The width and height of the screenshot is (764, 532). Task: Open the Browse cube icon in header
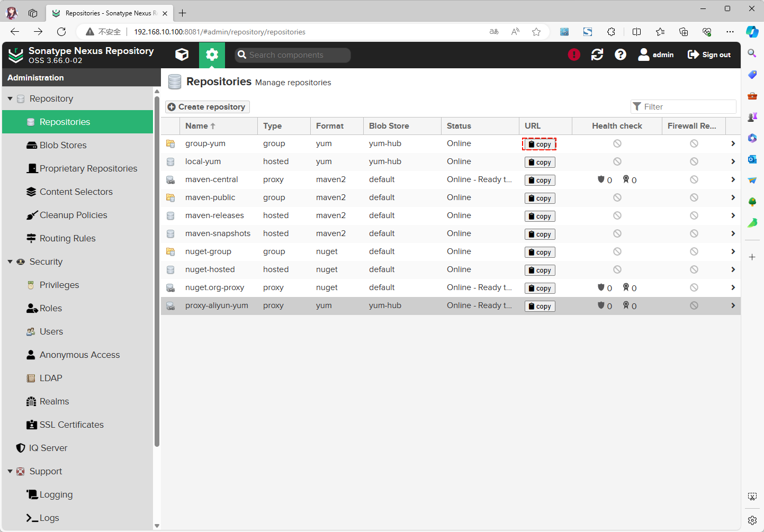click(182, 55)
